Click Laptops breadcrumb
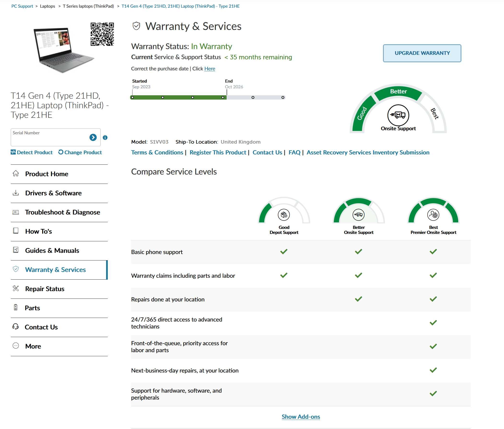 point(47,6)
